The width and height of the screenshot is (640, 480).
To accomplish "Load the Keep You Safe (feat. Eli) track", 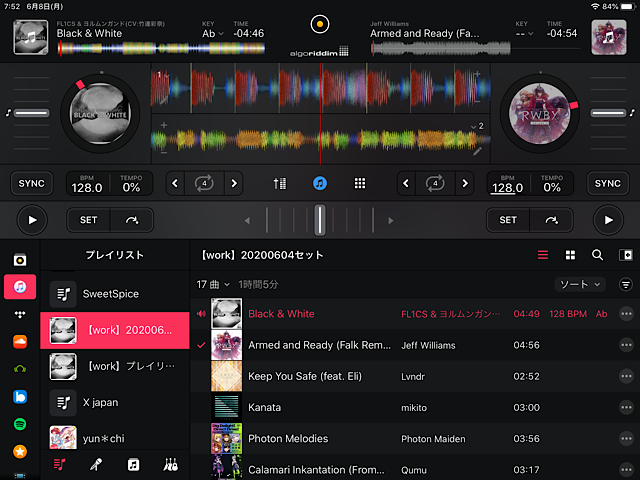I will pos(414,376).
